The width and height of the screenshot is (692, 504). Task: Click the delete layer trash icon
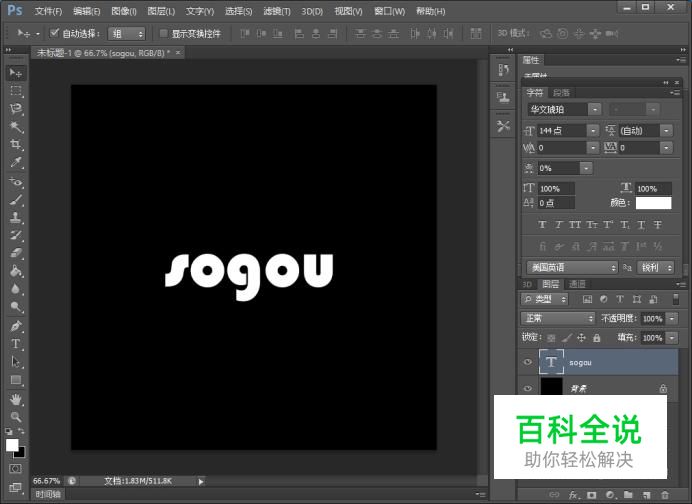[665, 495]
